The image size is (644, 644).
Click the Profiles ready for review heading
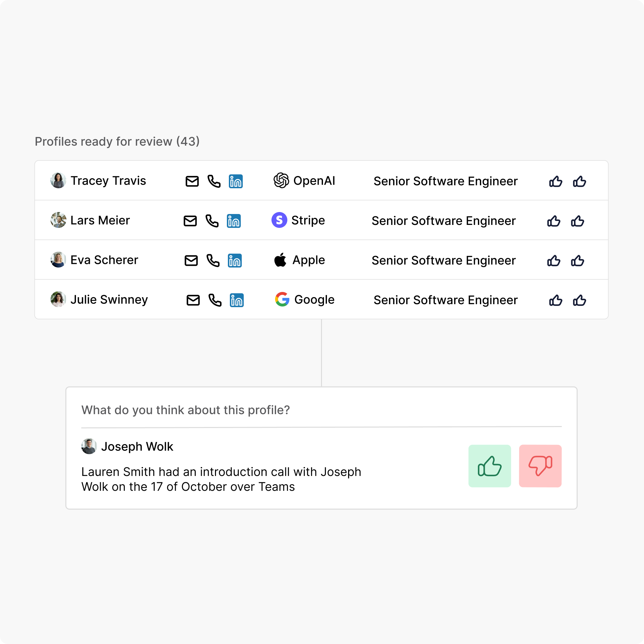[117, 141]
